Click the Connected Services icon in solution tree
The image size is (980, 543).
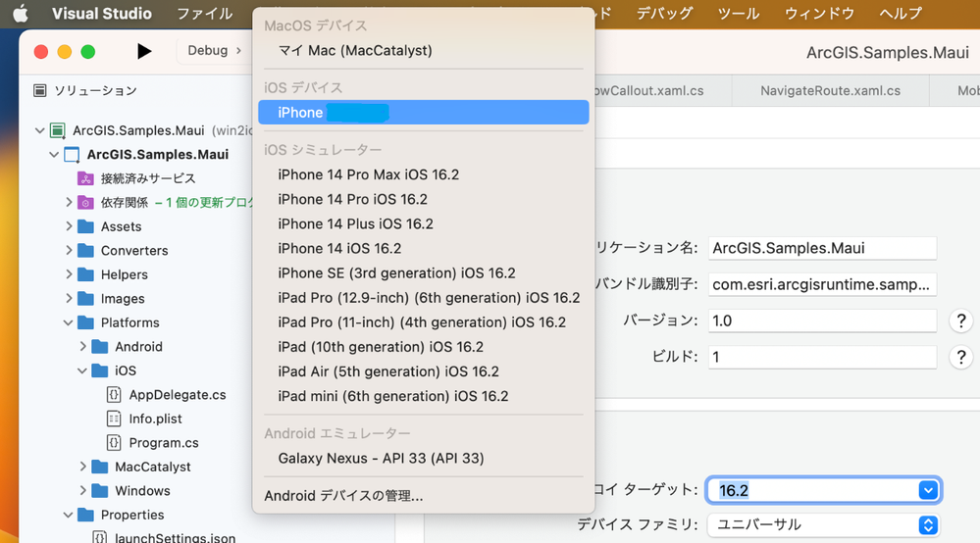click(85, 178)
